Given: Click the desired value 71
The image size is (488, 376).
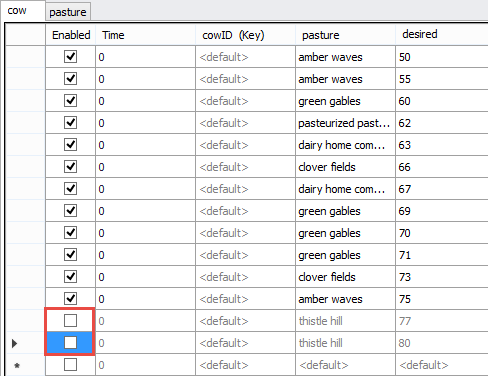Looking at the screenshot, I should (x=405, y=255).
